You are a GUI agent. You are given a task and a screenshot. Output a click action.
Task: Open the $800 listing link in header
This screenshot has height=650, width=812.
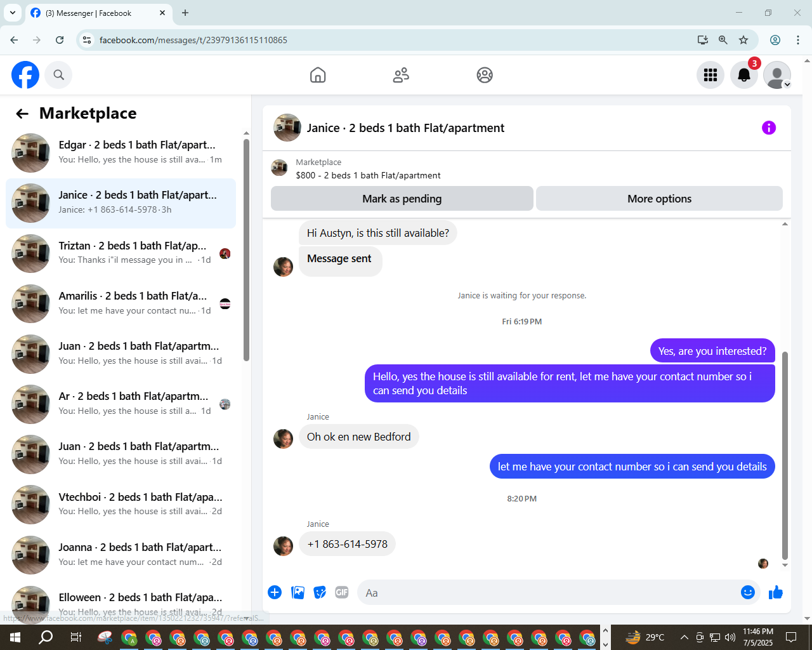tap(368, 175)
